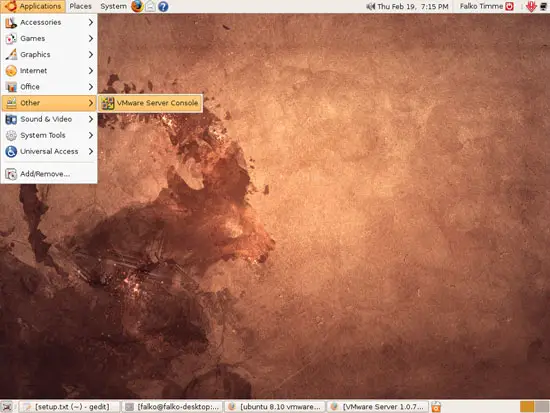Expand the Games submenu
550x413 pixels.
click(x=49, y=38)
